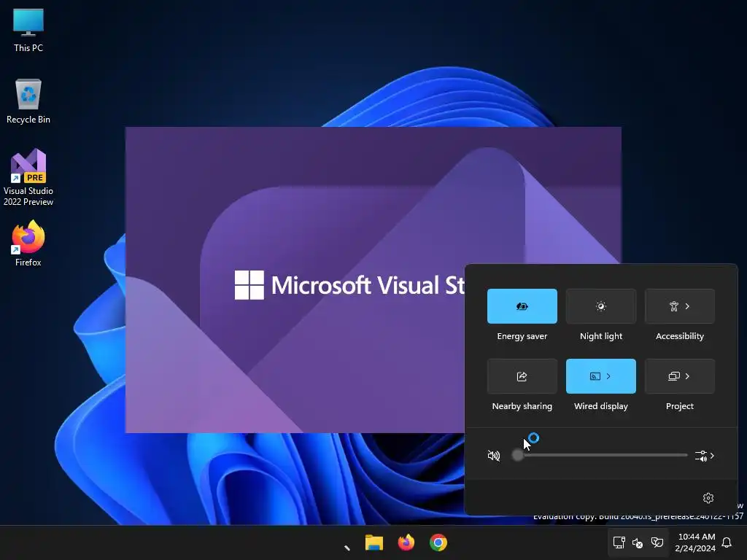747x560 pixels.
Task: Toggle Nearby sharing quick setting
Action: click(x=522, y=376)
